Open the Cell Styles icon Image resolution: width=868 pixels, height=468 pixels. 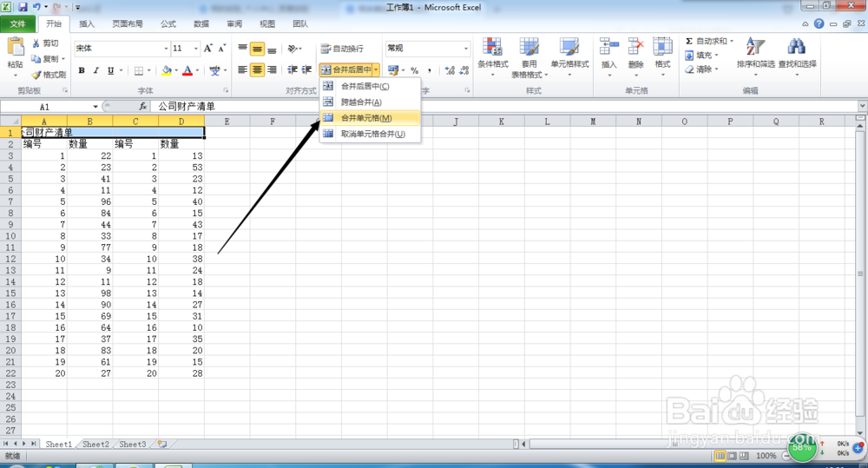[x=569, y=47]
